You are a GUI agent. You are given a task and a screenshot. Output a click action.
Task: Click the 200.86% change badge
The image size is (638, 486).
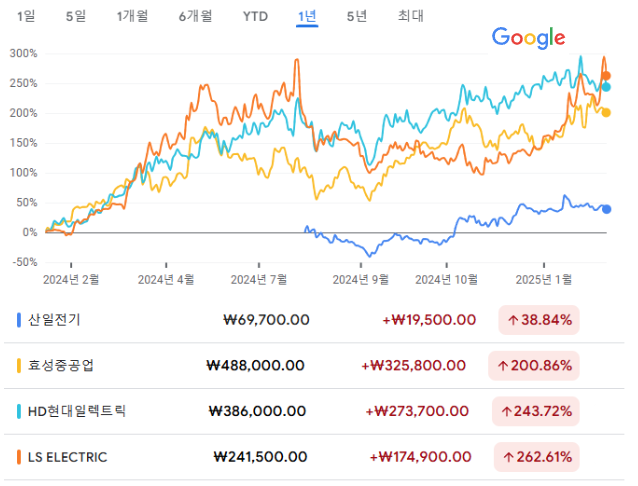pyautogui.click(x=534, y=366)
